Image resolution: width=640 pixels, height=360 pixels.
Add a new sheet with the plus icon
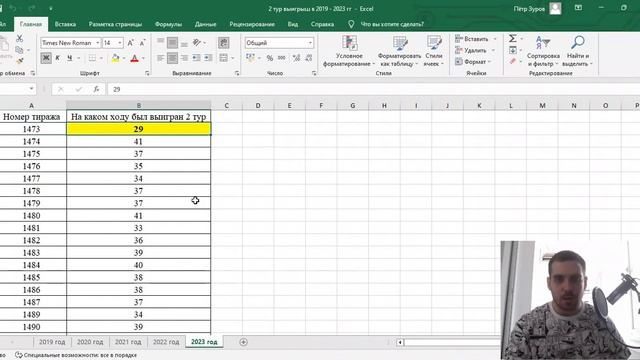tap(243, 342)
